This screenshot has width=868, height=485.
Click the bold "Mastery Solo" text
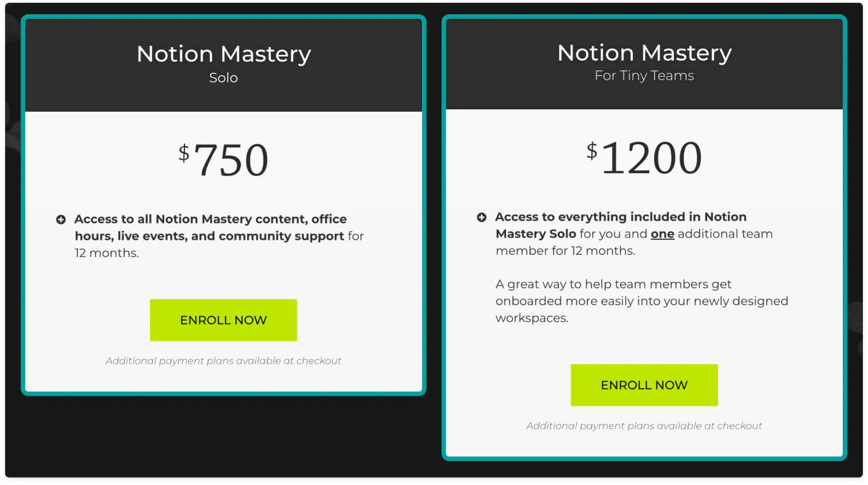click(536, 234)
